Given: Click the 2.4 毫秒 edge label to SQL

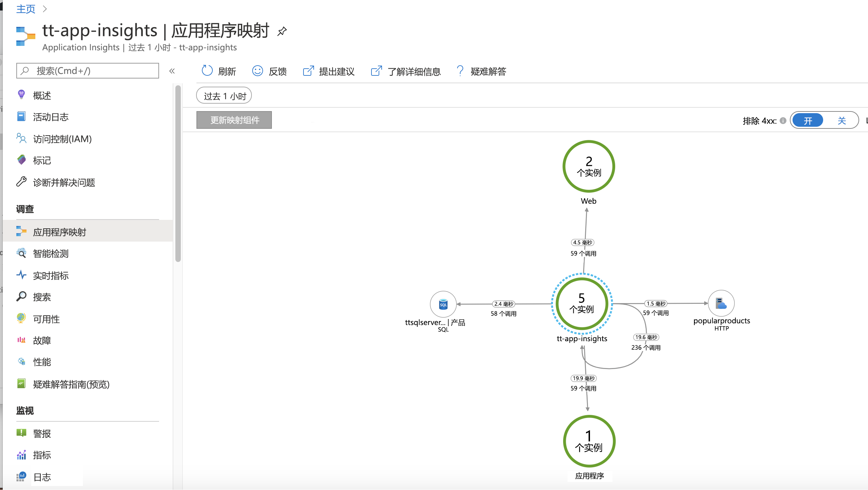Looking at the screenshot, I should point(504,304).
